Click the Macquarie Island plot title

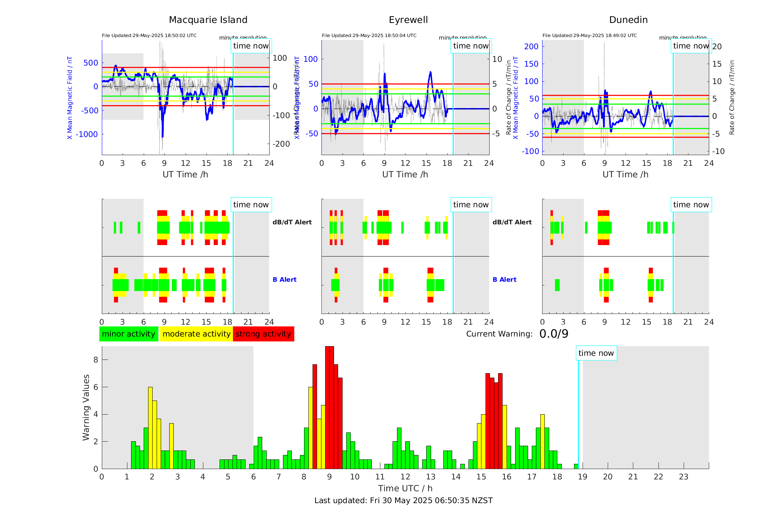(x=208, y=20)
